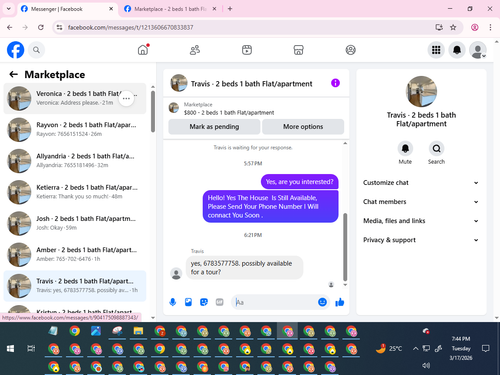Open weather widget showing 25°C
Screen dimensions: 500x375
(389, 349)
